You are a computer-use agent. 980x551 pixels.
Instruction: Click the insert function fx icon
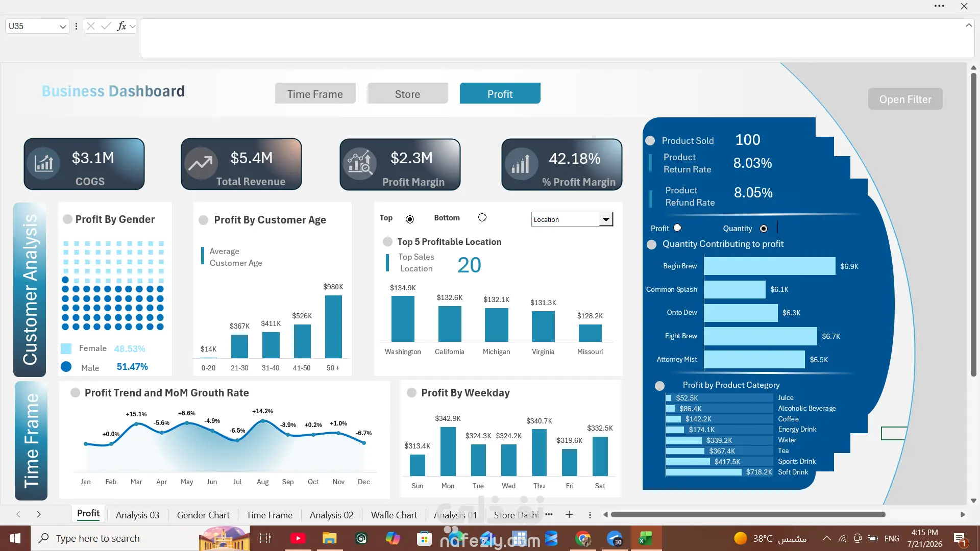click(x=121, y=26)
